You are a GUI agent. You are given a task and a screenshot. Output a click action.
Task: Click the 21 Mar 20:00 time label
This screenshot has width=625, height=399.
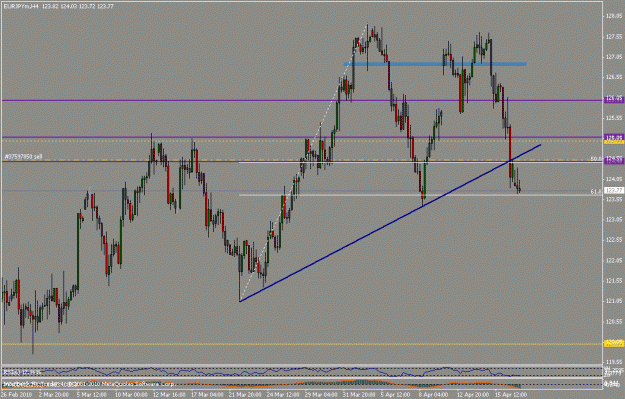click(245, 395)
